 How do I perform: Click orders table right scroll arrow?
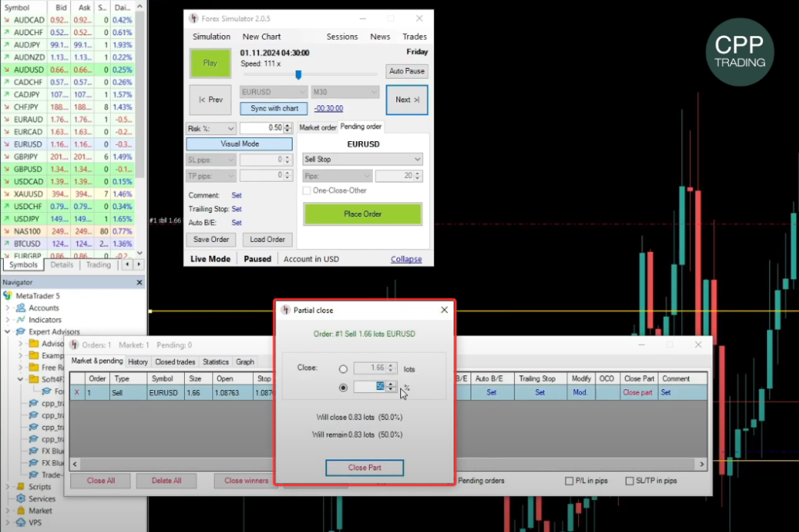click(701, 464)
